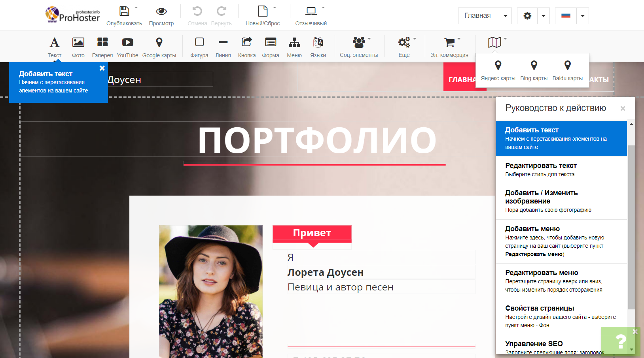Open the Главная page dropdown arrow
644x358 pixels.
(x=505, y=16)
